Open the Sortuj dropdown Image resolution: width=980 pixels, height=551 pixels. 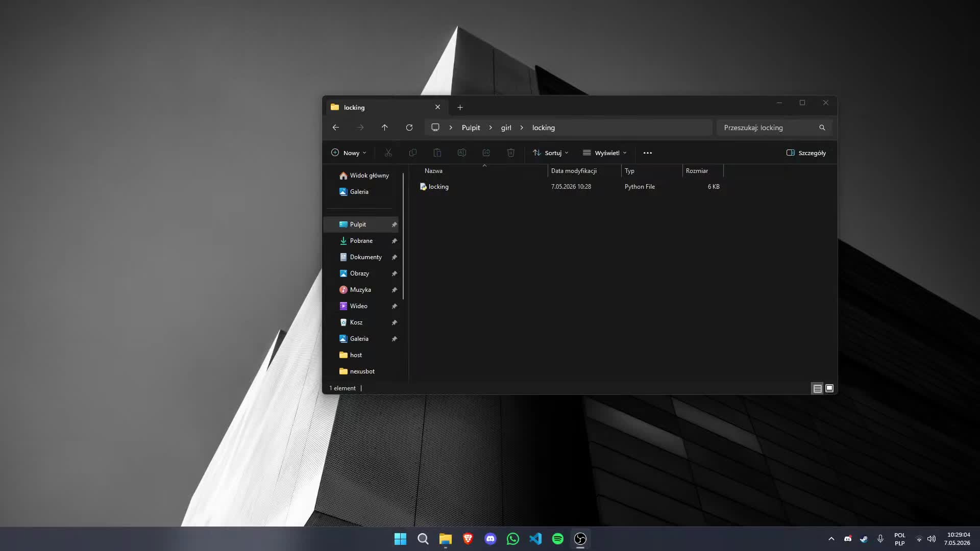click(x=550, y=153)
